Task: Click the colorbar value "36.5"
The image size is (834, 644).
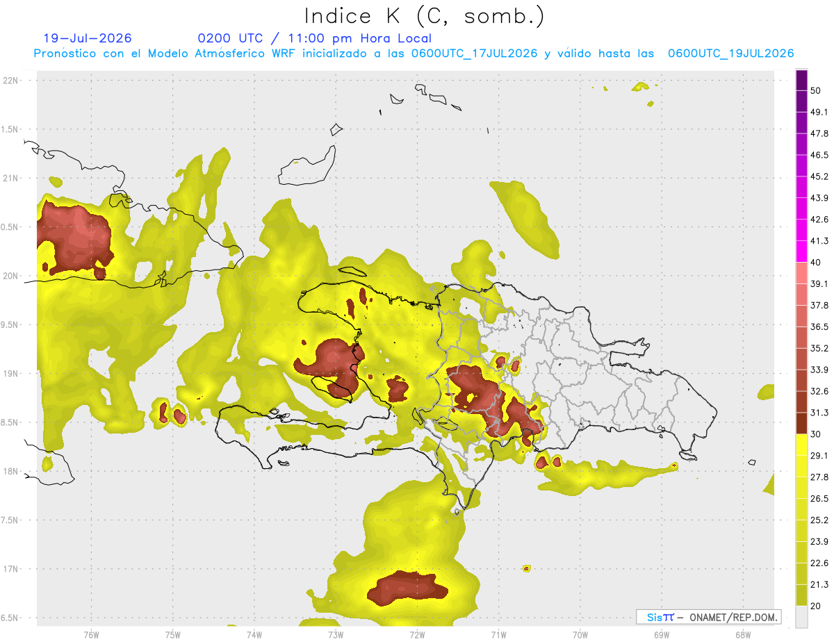Action: click(x=819, y=327)
